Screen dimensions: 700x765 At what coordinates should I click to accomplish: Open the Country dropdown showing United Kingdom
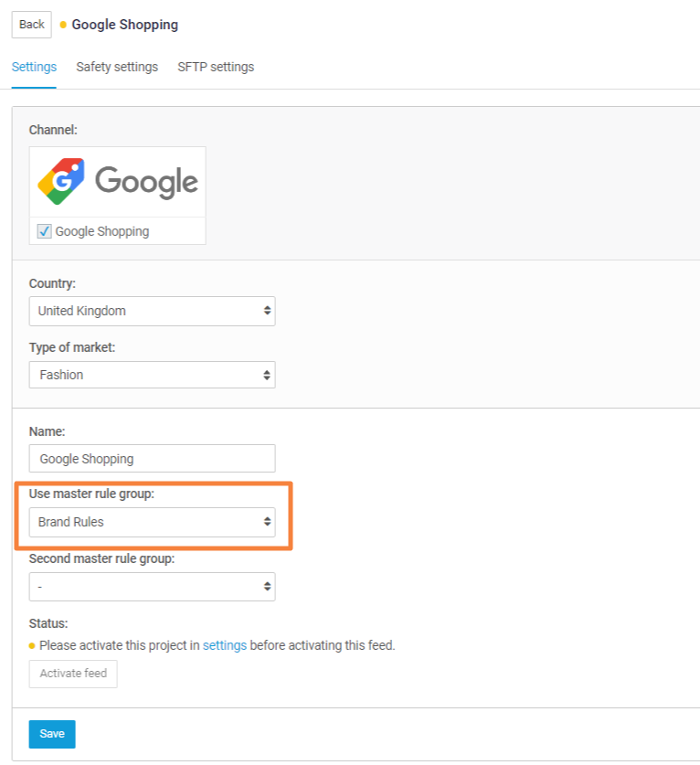click(x=151, y=311)
